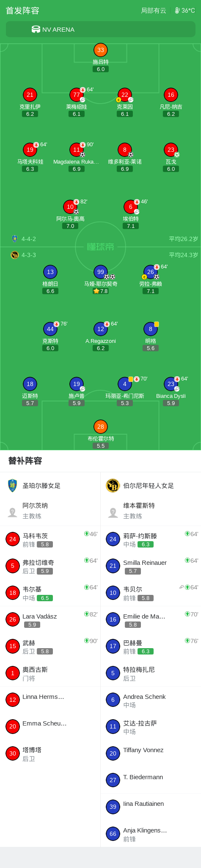Click the 圣珀尔滕女足 team crest
Viewport: 201px width, 868px height.
point(12,485)
